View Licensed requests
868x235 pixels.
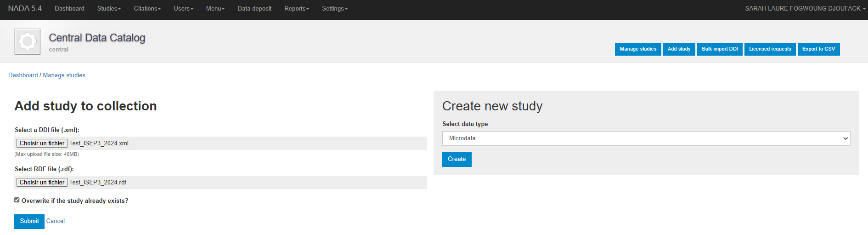point(770,49)
